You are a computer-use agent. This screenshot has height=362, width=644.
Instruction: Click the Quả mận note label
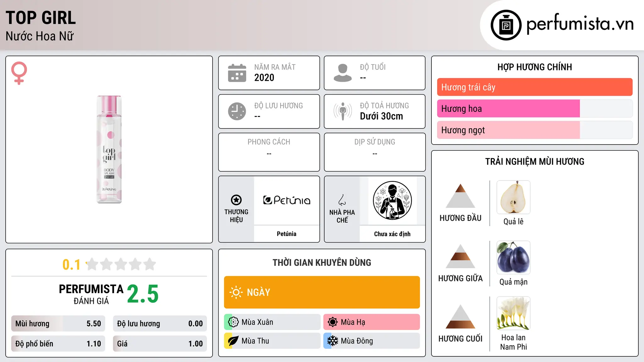click(514, 282)
